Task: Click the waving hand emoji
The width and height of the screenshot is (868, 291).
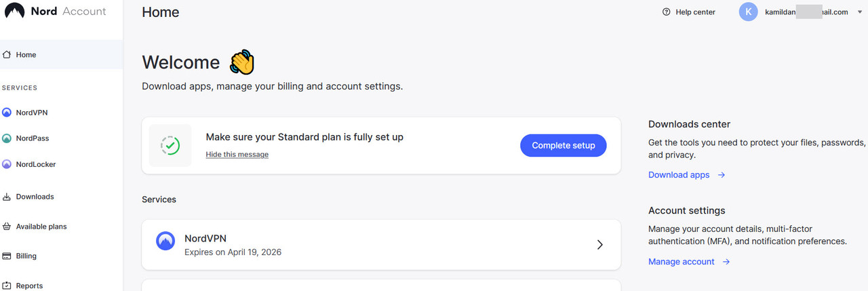Action: [242, 62]
